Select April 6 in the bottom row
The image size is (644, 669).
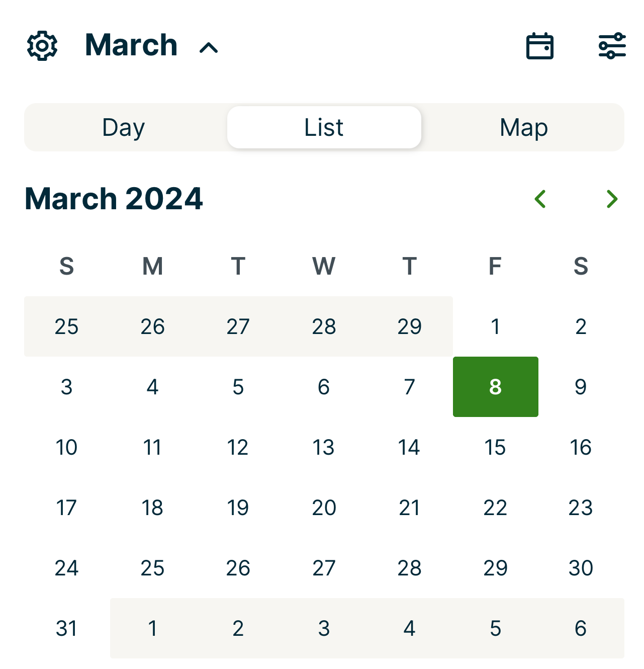tap(581, 628)
